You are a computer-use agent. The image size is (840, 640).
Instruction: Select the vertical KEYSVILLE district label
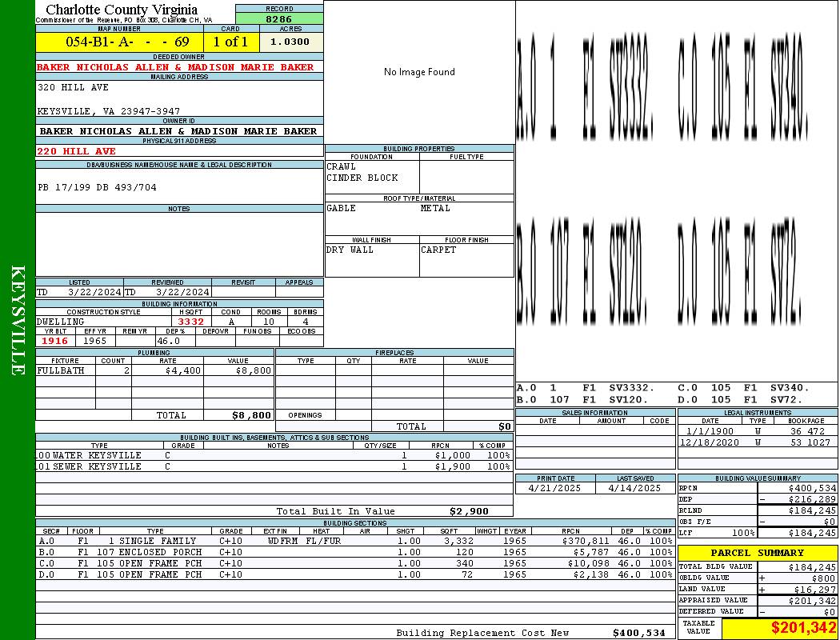18,320
